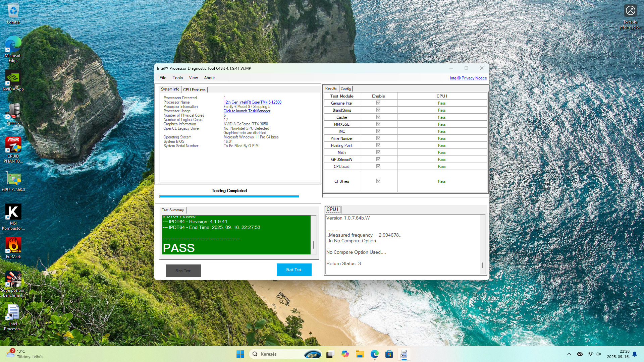644x362 pixels.
Task: Open File Explorer from the taskbar
Action: pyautogui.click(x=360, y=354)
